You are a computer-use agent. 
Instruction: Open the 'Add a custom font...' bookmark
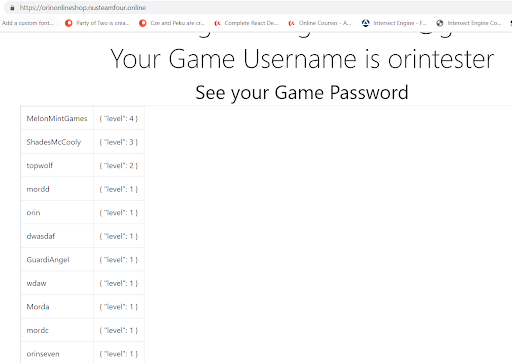[x=28, y=23]
